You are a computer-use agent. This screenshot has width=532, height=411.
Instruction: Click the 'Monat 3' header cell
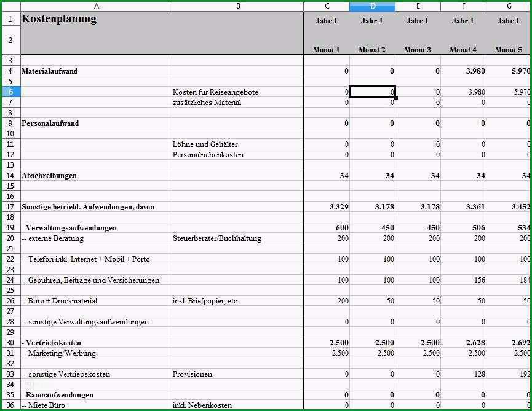tap(418, 50)
